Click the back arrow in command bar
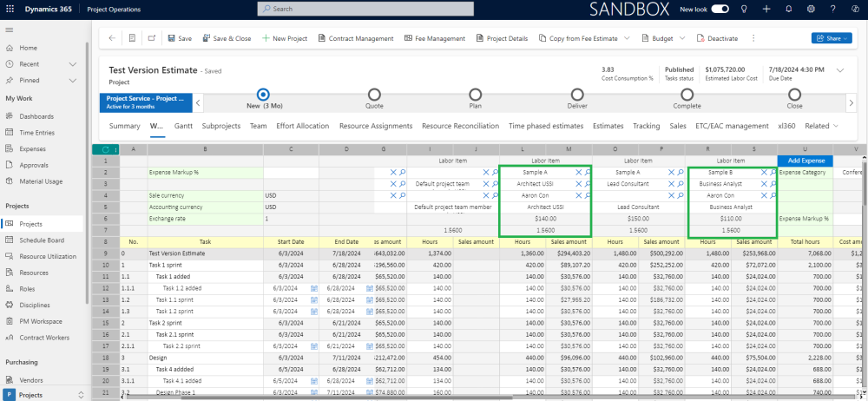The height and width of the screenshot is (401, 868). pos(112,38)
